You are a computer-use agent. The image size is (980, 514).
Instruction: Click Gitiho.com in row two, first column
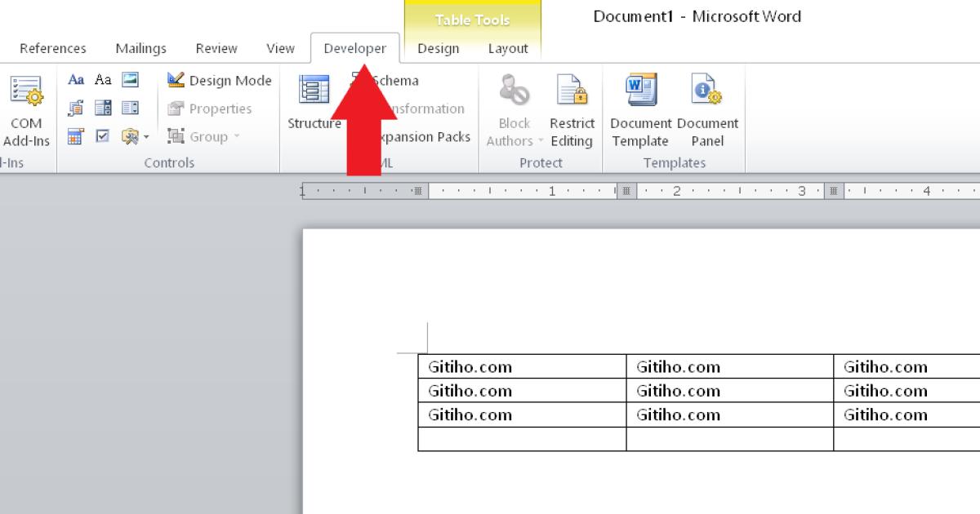tap(470, 391)
